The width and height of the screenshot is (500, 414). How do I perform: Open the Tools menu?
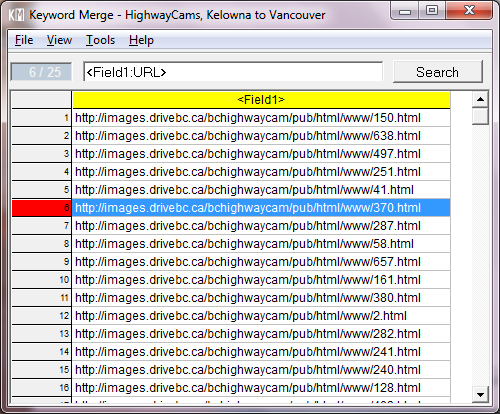pyautogui.click(x=100, y=40)
